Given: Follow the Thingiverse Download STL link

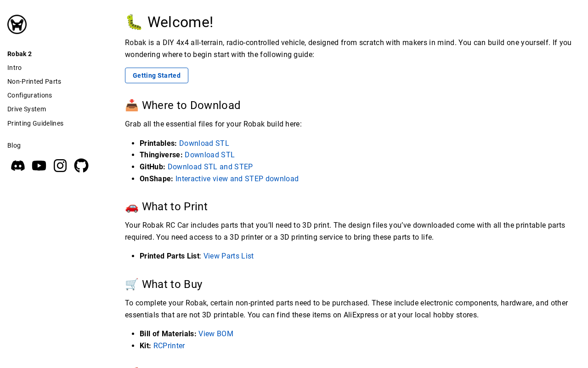Looking at the screenshot, I should [x=209, y=155].
